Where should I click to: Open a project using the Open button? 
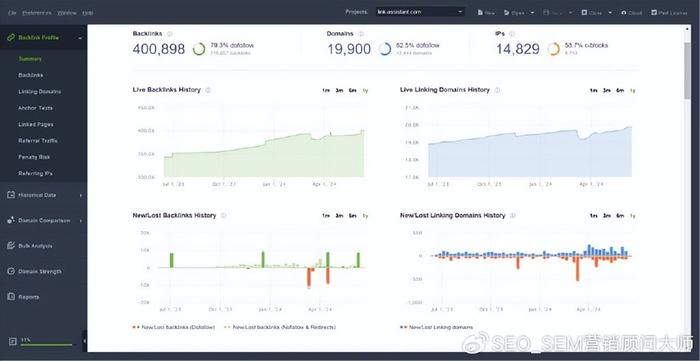pyautogui.click(x=514, y=12)
